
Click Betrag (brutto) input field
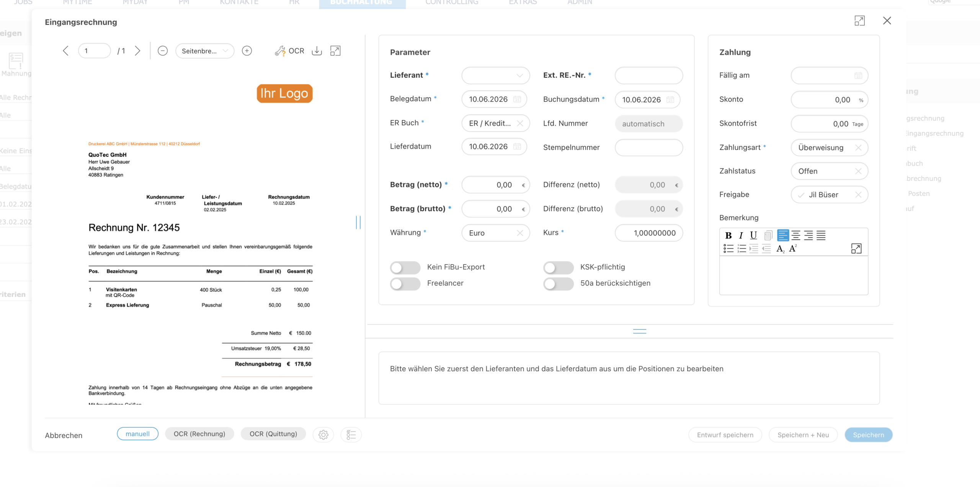pos(496,209)
